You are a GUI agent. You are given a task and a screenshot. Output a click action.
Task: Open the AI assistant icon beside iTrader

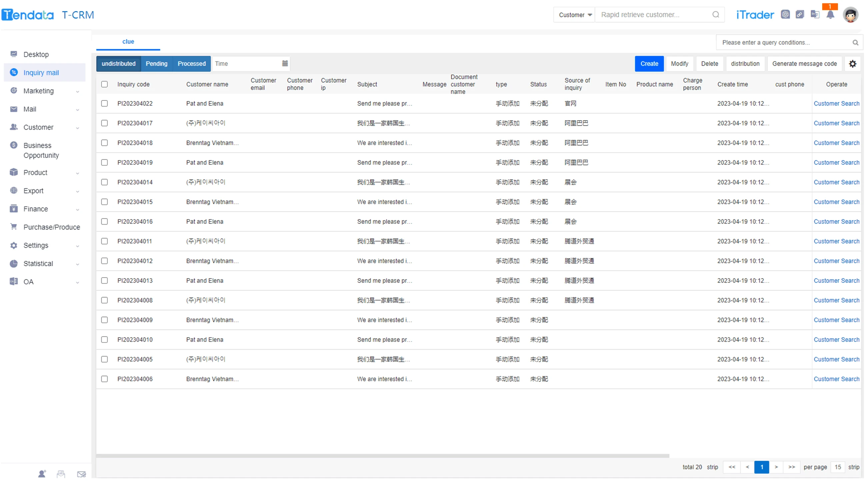(x=785, y=14)
